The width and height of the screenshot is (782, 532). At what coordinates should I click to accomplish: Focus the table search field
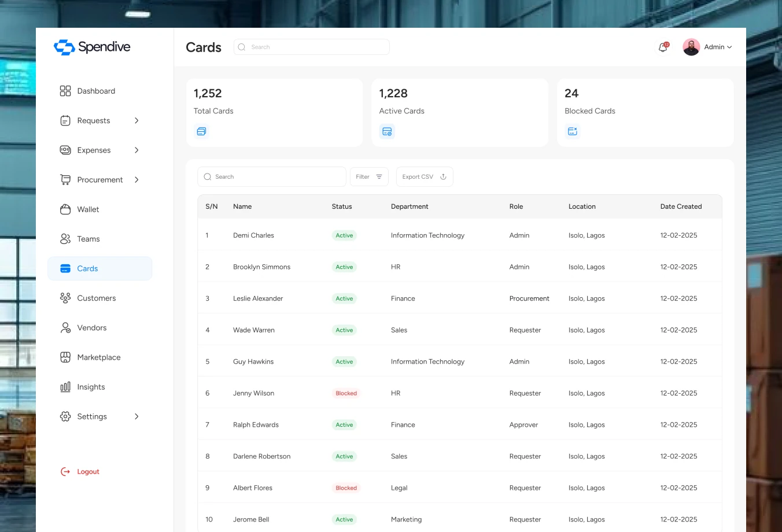point(272,177)
